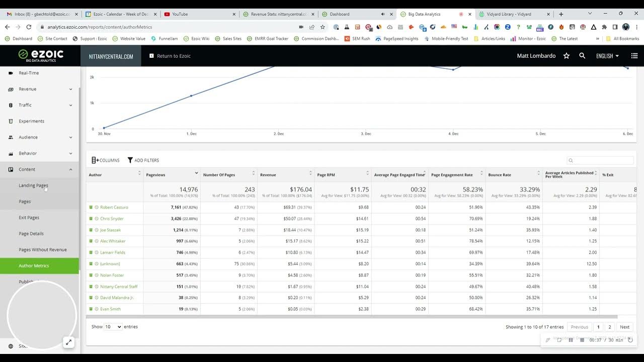Sort by the Pageviews column
This screenshot has width=644, height=362.
pyautogui.click(x=172, y=174)
